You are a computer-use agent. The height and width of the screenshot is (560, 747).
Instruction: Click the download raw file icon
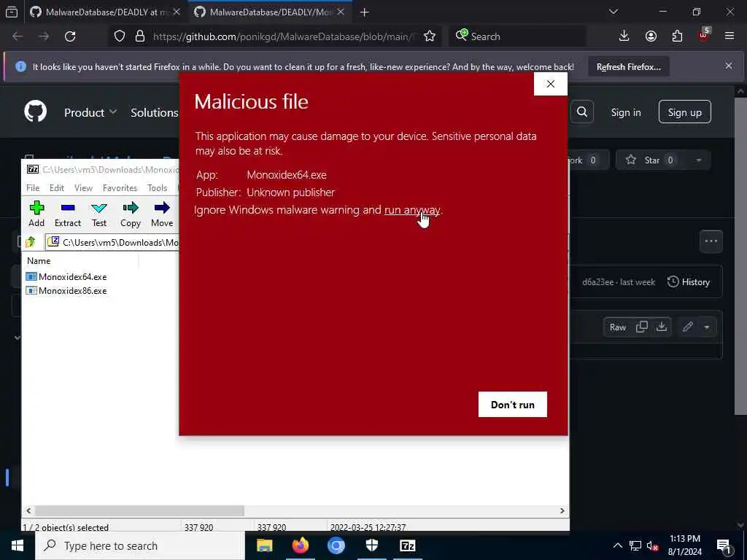click(x=662, y=327)
